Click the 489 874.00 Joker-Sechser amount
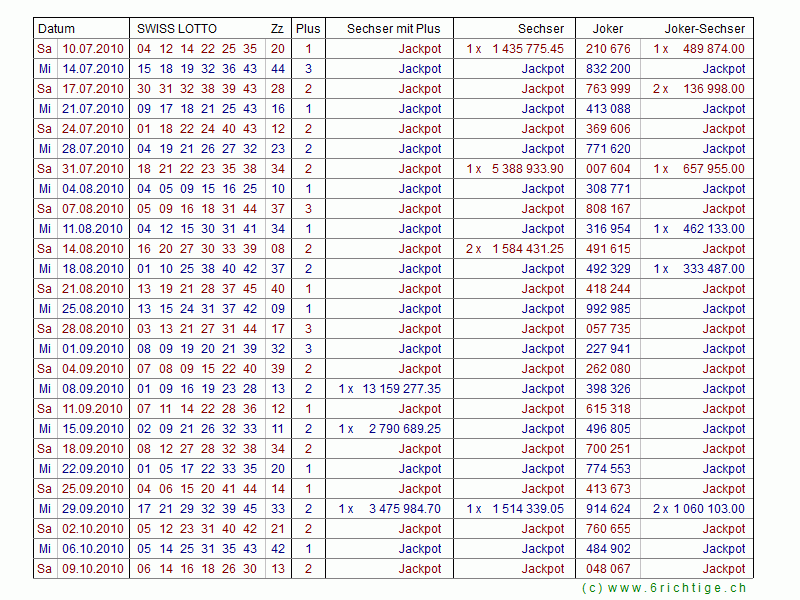 tap(714, 49)
